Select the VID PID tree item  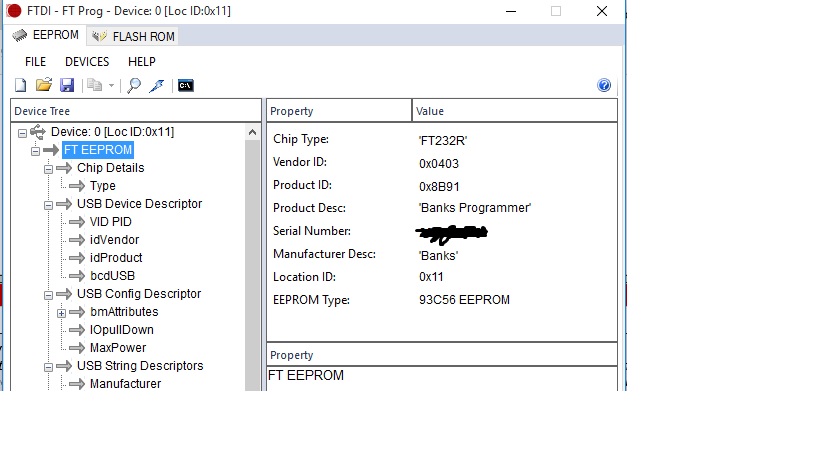tap(111, 222)
